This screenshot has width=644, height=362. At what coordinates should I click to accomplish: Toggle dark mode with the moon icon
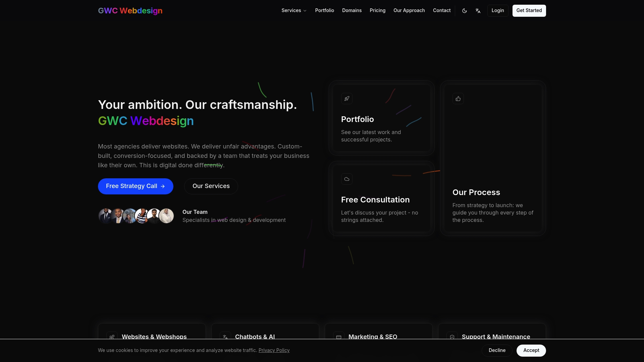tap(464, 10)
